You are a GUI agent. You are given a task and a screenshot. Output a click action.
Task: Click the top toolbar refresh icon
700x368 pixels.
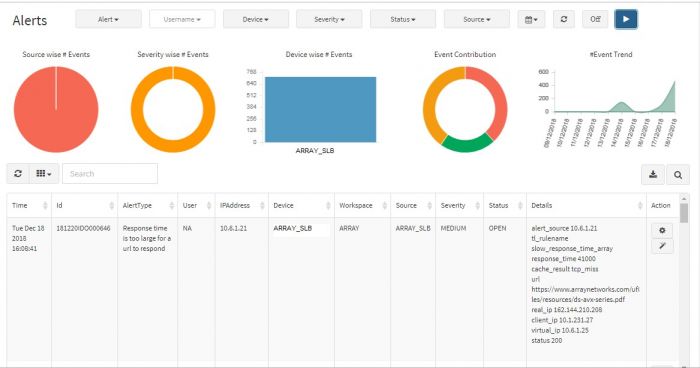pos(564,19)
